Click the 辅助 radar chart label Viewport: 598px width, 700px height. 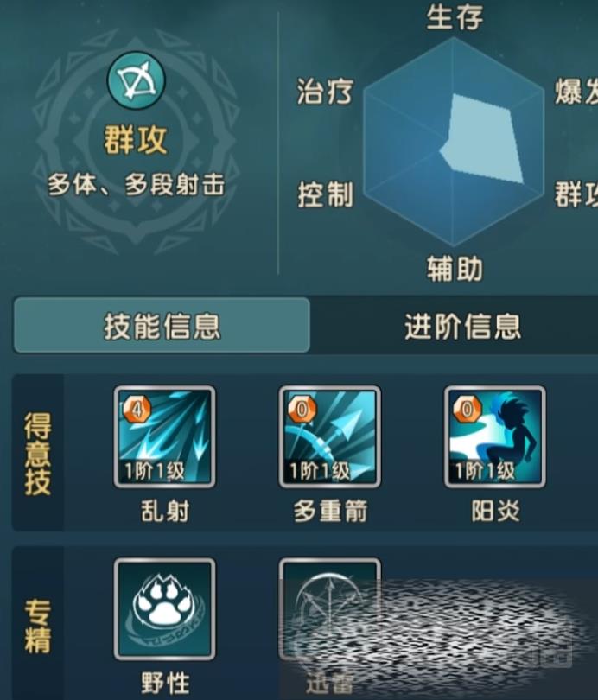coord(455,269)
